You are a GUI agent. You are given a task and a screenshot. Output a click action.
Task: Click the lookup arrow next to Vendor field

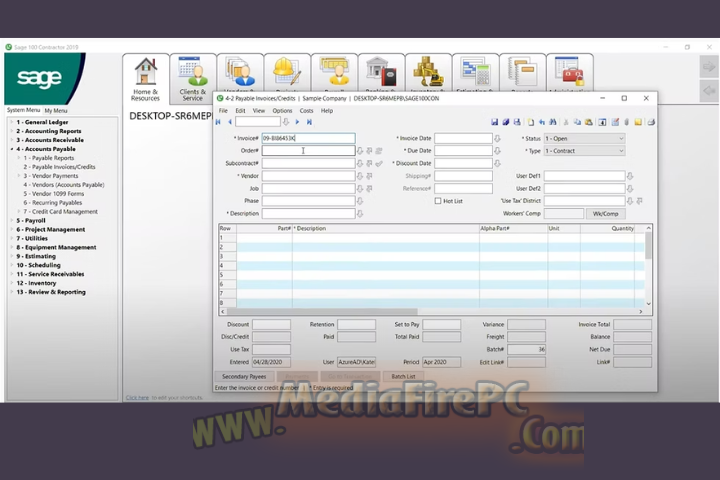pyautogui.click(x=360, y=176)
